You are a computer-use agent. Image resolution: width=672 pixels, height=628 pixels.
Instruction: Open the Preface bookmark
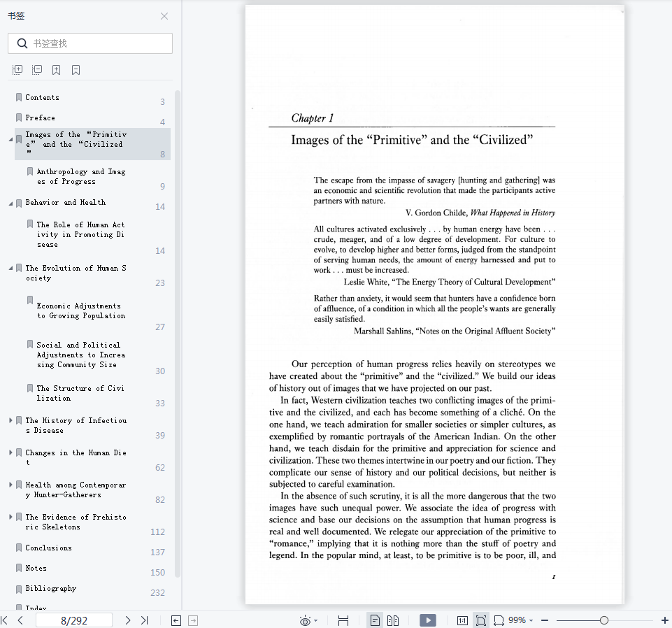coord(40,117)
